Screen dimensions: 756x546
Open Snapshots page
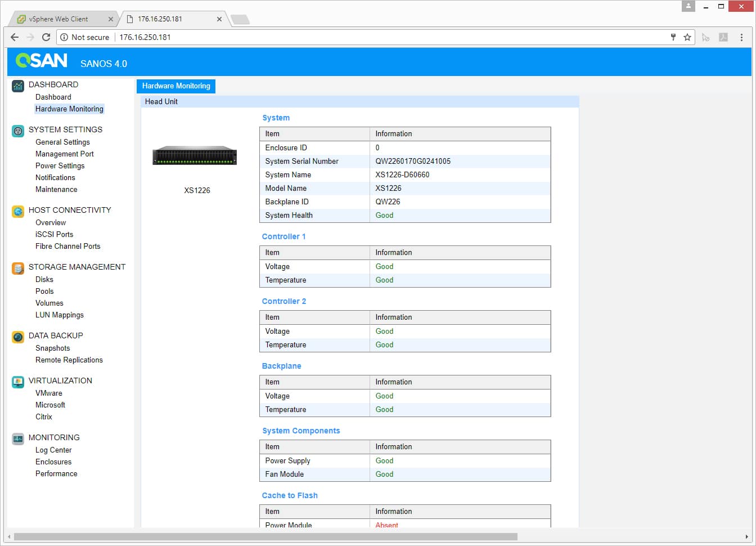pyautogui.click(x=53, y=348)
